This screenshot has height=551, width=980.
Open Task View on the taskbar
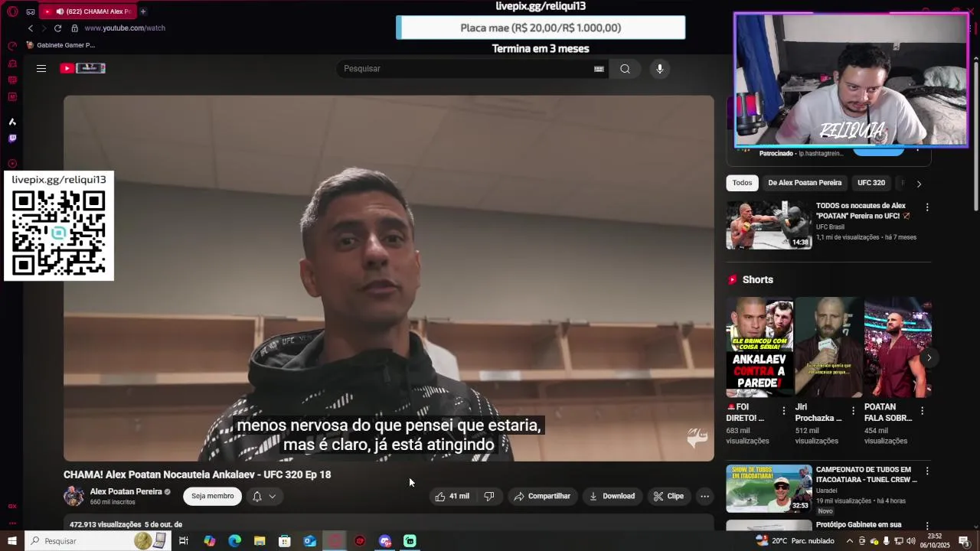tap(184, 541)
